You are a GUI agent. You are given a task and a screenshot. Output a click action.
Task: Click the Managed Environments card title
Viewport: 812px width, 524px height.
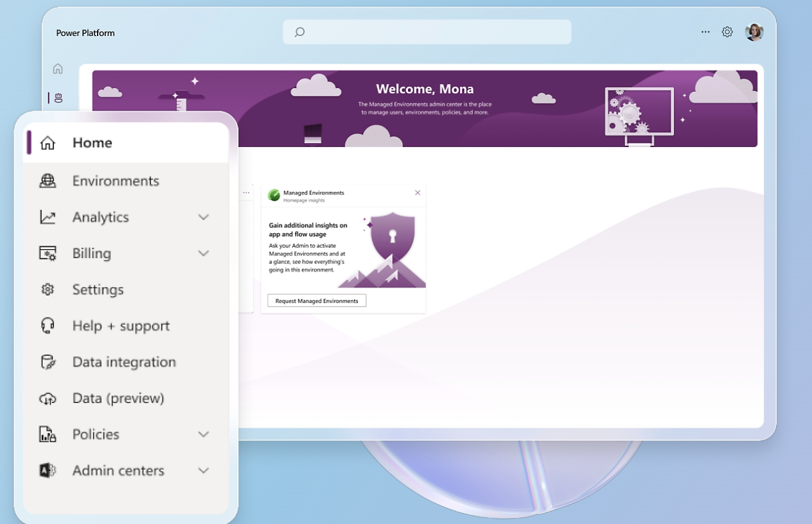(313, 193)
